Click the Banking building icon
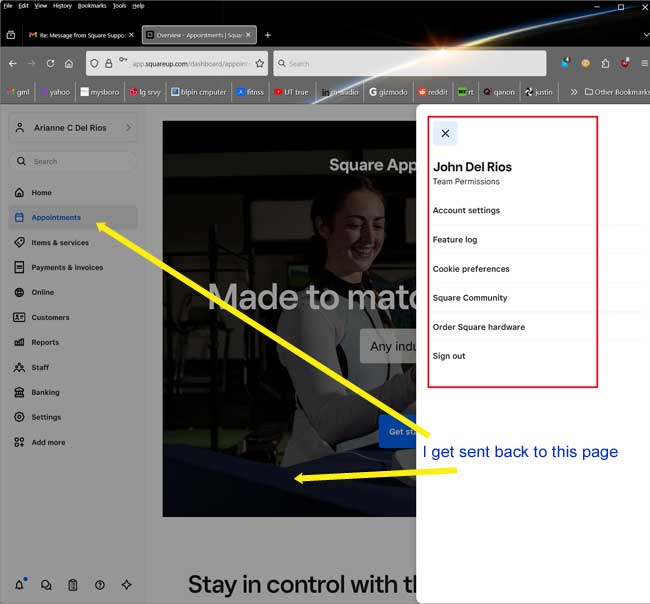The height and width of the screenshot is (604, 650). [x=19, y=392]
